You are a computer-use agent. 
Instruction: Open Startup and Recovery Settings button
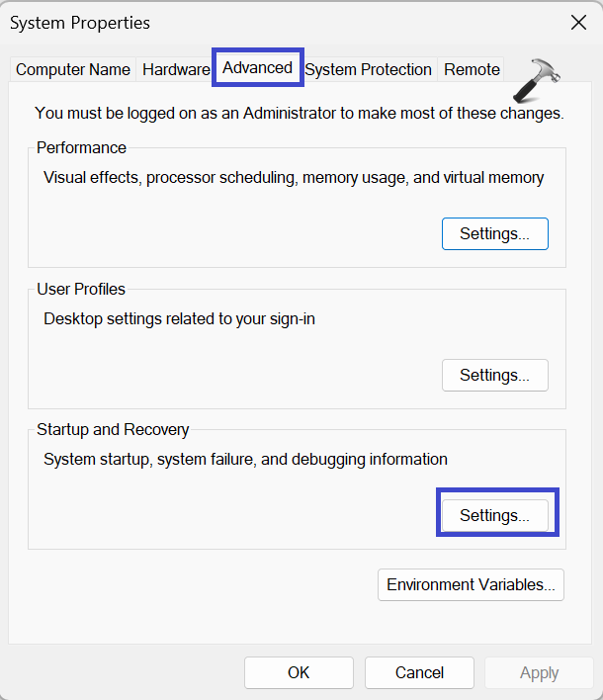point(494,516)
